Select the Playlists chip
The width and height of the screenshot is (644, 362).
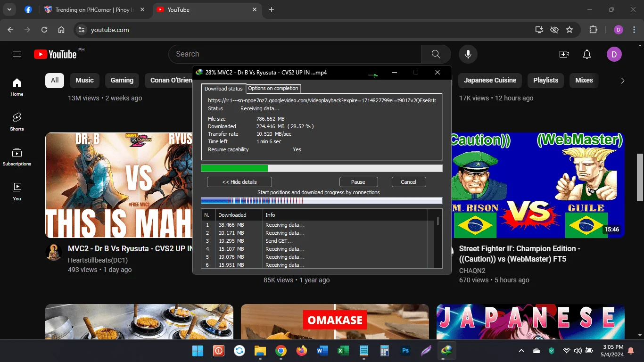[545, 80]
